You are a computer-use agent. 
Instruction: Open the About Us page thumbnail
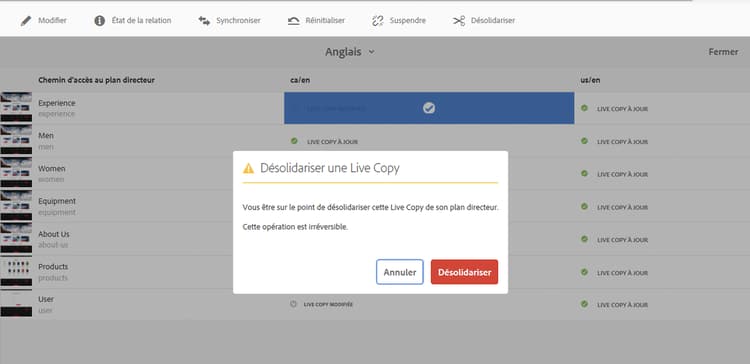pos(16,239)
